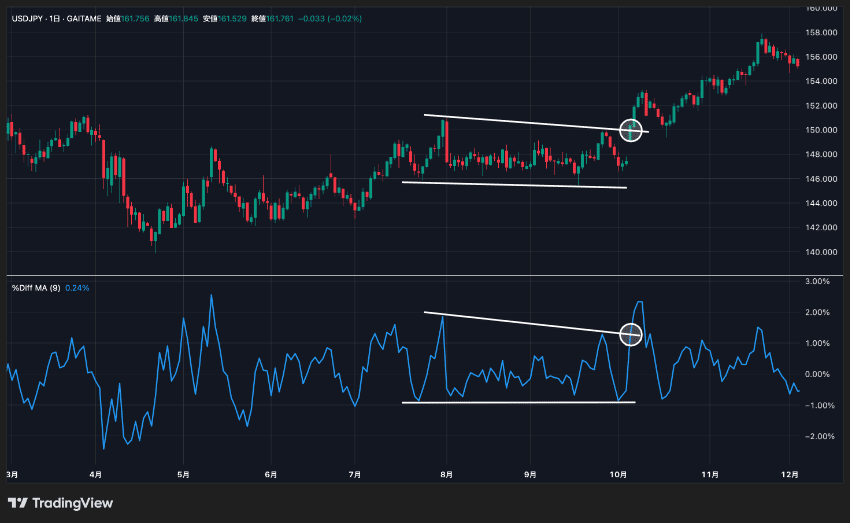The image size is (850, 523).
Task: Select the flat white support line on indicator pane
Action: (518, 402)
